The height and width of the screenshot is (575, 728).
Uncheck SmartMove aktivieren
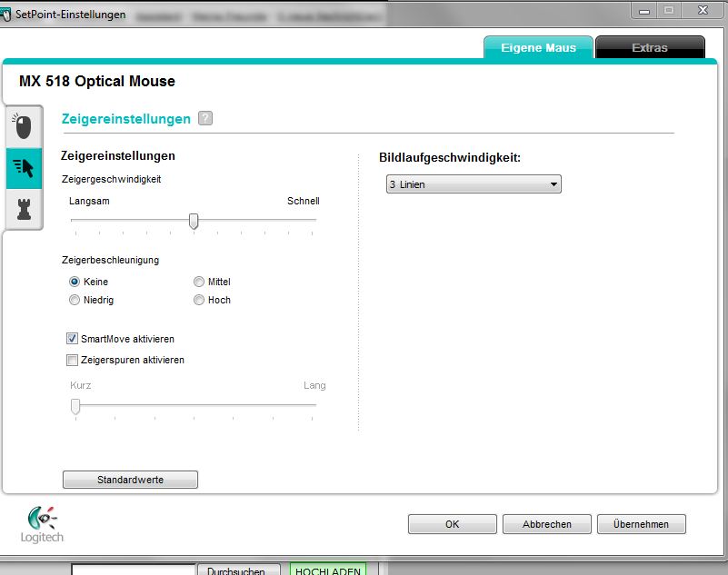pos(72,339)
